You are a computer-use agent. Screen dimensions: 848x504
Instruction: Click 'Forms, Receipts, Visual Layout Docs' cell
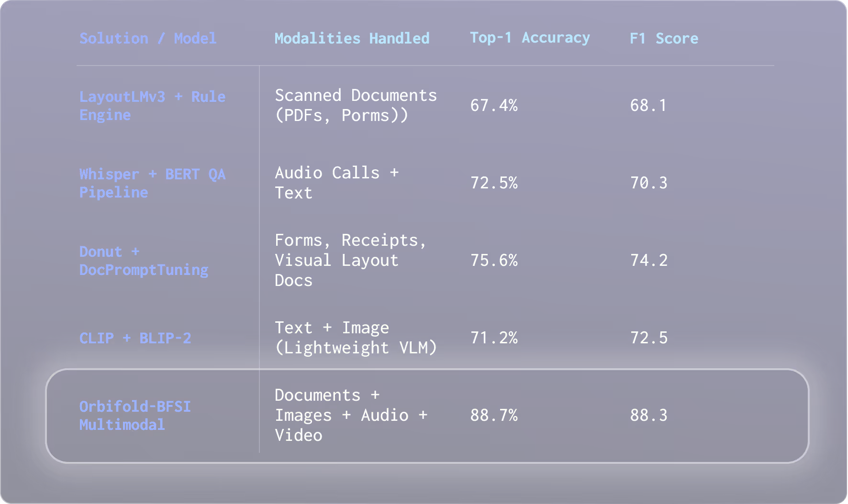click(x=350, y=261)
